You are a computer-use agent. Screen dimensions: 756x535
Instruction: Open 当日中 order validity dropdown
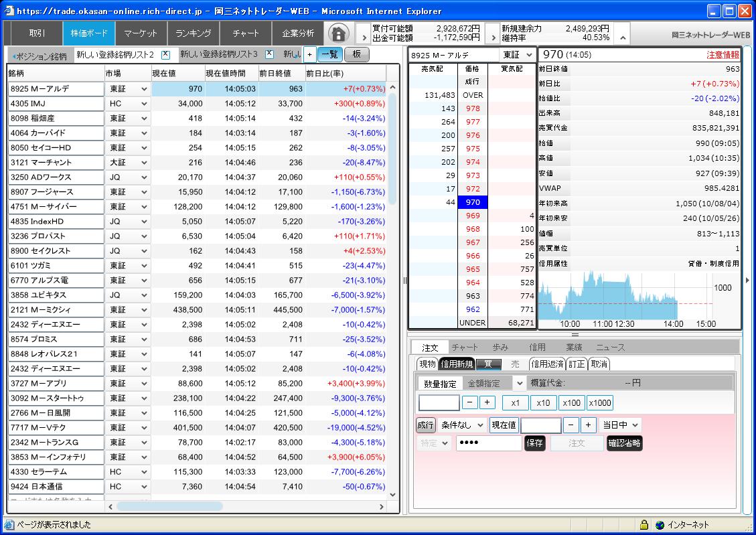click(x=619, y=425)
